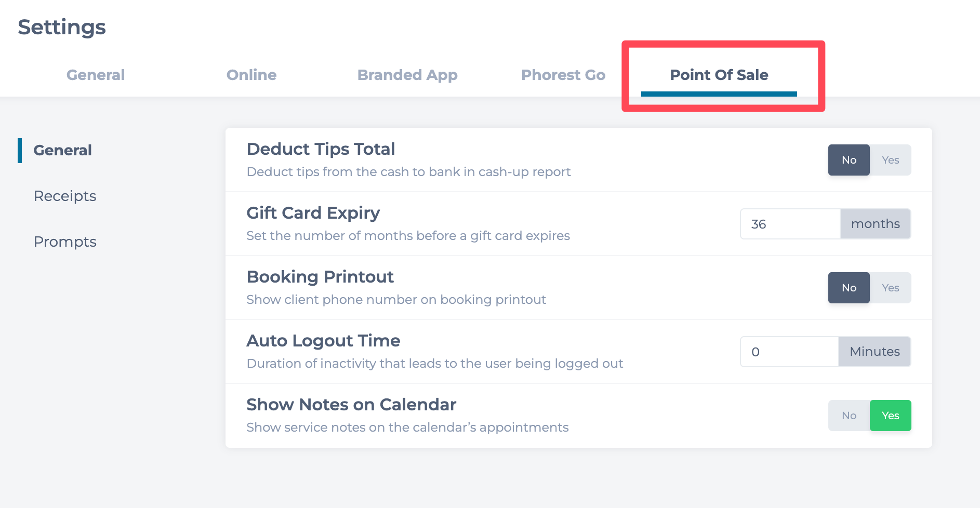Select General in left sidebar
The height and width of the screenshot is (508, 980).
(x=62, y=150)
